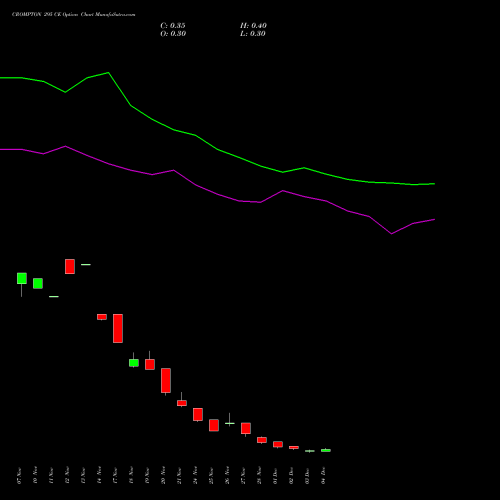Select the green candlestick for 10 Nov

(x=38, y=283)
